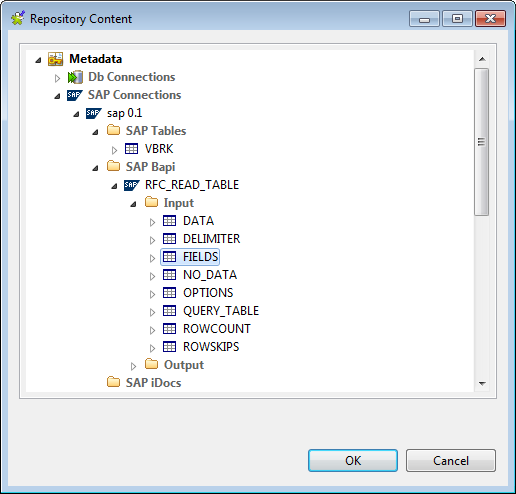Select the Metadata label
The height and width of the screenshot is (494, 516).
pyautogui.click(x=96, y=59)
